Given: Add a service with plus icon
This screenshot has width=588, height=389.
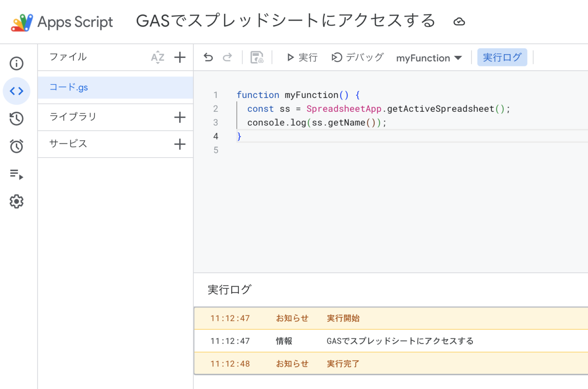Looking at the screenshot, I should pyautogui.click(x=180, y=144).
